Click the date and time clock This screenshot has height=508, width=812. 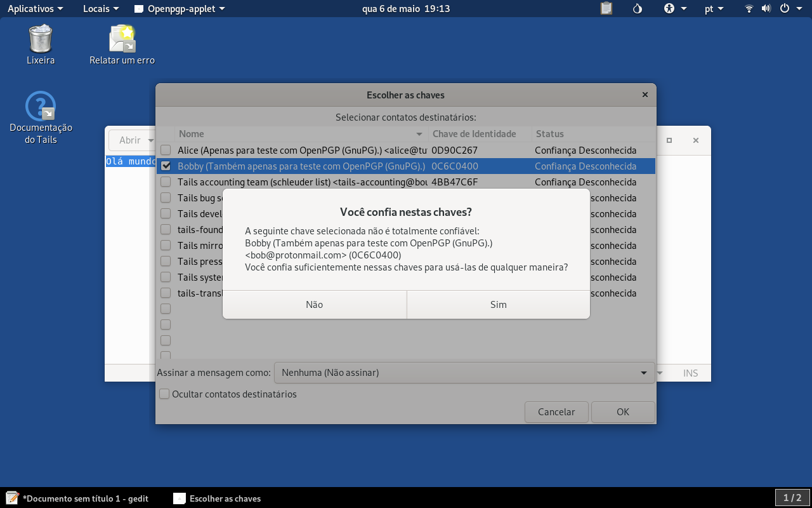406,9
